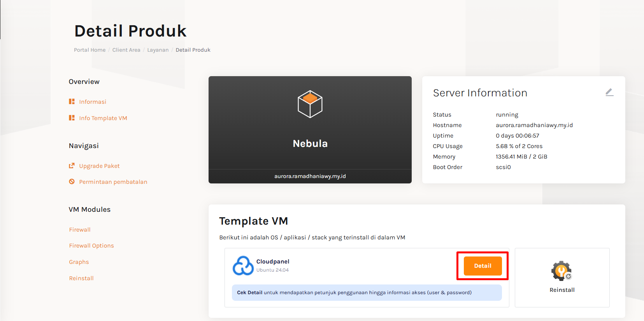Click the Reinstall label in the template card

[x=562, y=290]
